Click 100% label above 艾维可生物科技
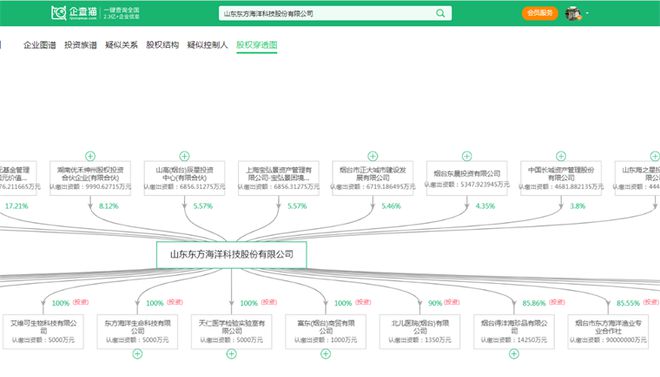660x377 pixels. [x=60, y=303]
